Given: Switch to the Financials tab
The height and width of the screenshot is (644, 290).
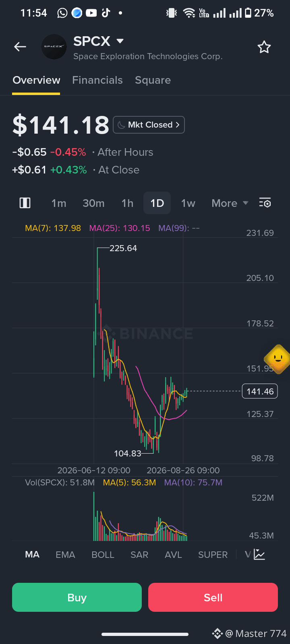Looking at the screenshot, I should click(x=97, y=80).
